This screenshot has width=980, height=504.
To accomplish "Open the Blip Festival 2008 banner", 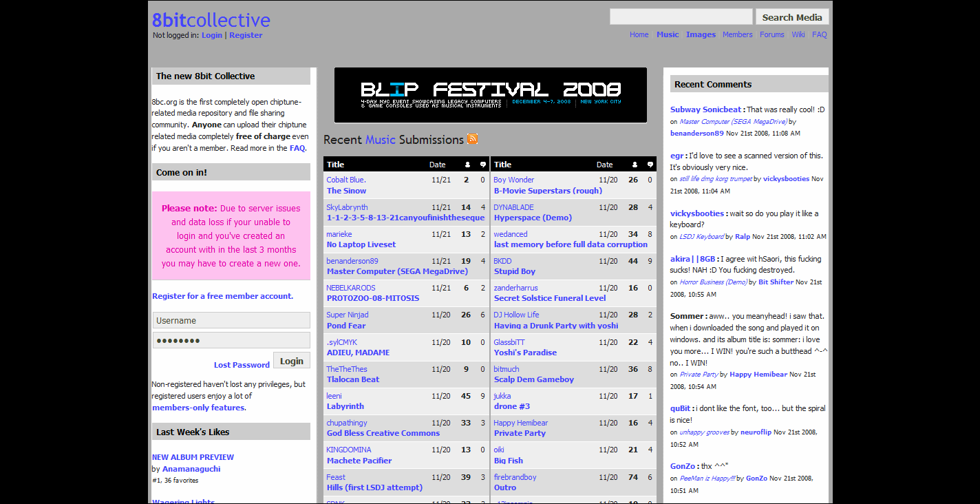I will coord(491,95).
